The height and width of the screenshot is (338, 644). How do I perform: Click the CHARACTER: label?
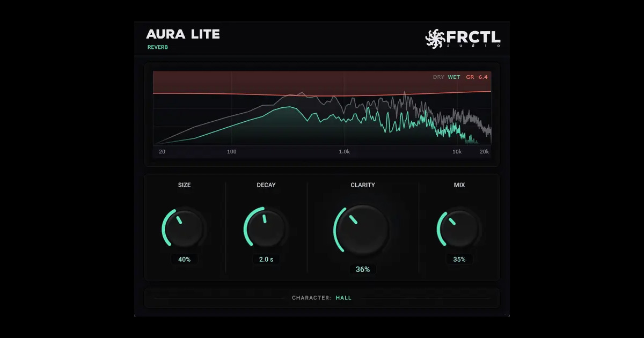pos(311,298)
